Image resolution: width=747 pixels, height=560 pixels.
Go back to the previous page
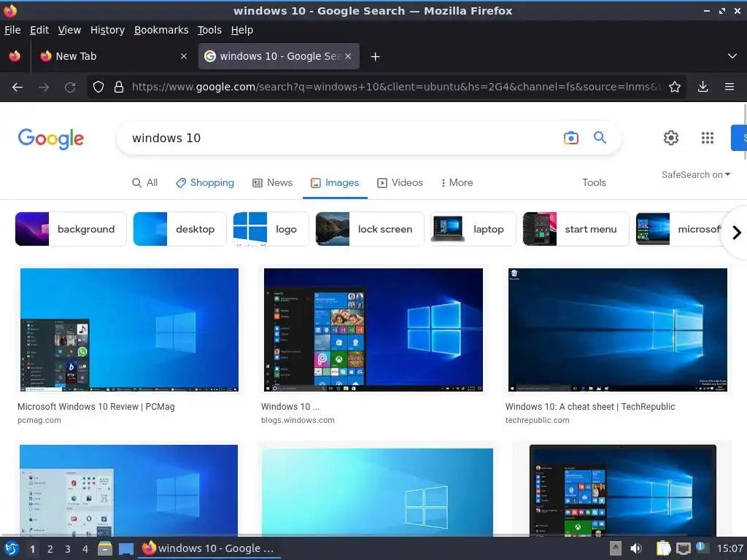pos(18,87)
